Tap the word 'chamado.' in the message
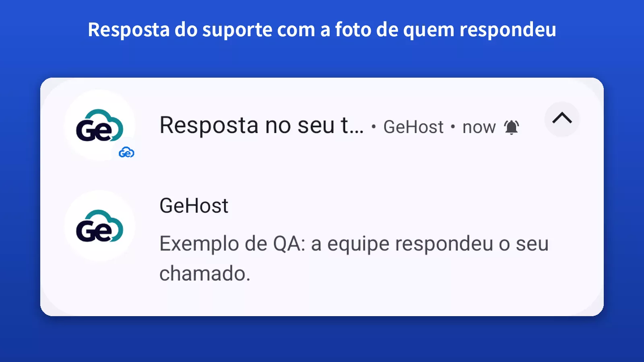The width and height of the screenshot is (644, 362). pyautogui.click(x=205, y=274)
